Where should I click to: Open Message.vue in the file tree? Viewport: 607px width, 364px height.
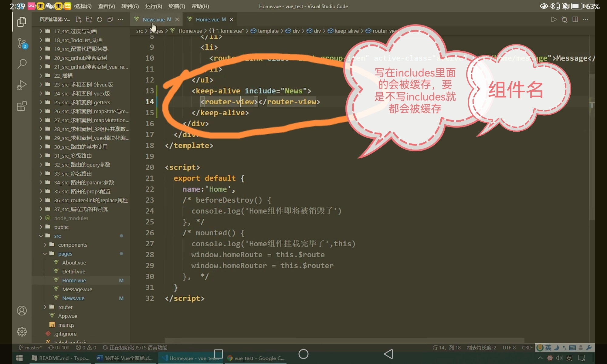pyautogui.click(x=77, y=289)
